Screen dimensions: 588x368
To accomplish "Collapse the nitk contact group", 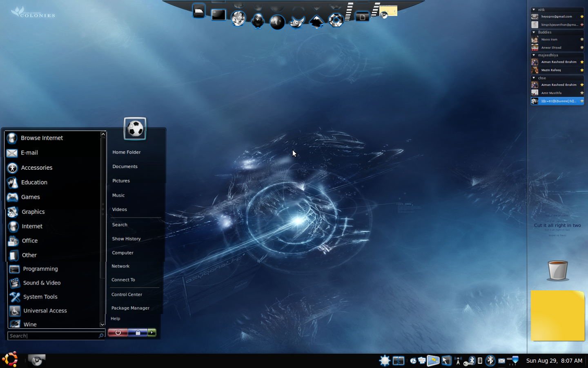I will [x=534, y=9].
